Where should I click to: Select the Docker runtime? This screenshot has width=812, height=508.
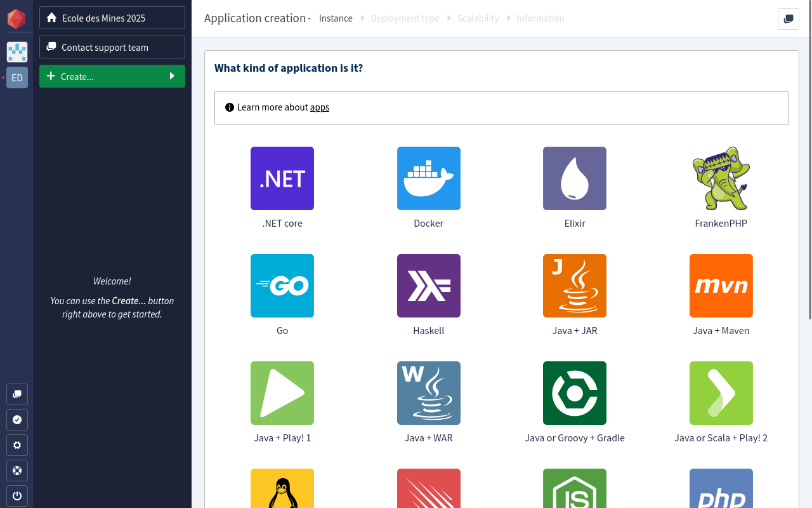tap(428, 178)
